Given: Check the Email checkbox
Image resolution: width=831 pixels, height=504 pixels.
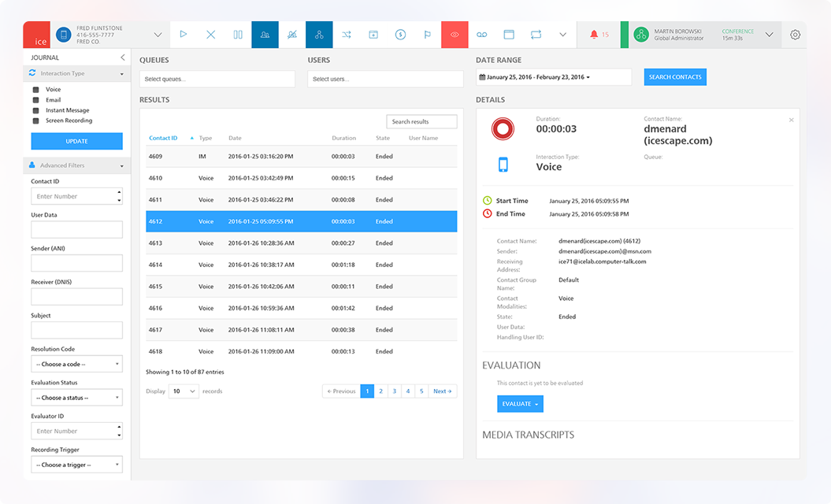Looking at the screenshot, I should coord(36,100).
